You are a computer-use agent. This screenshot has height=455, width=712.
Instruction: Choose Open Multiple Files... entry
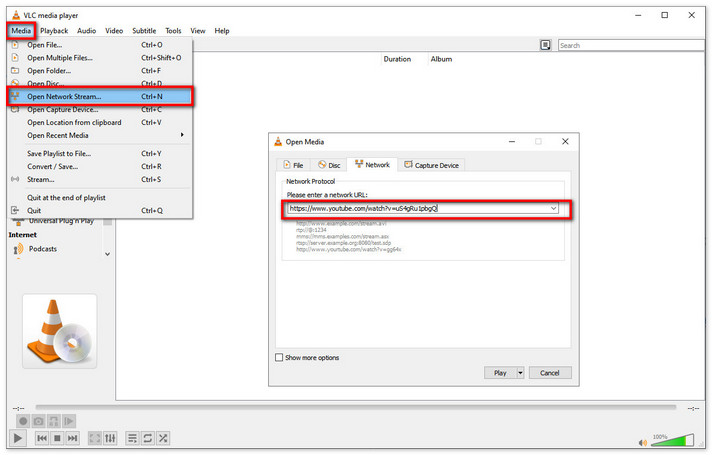pyautogui.click(x=100, y=58)
